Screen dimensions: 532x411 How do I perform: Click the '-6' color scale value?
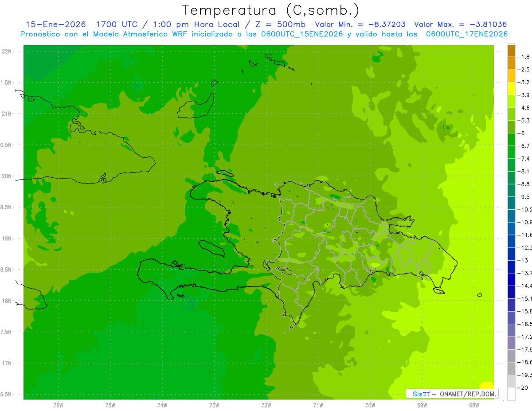pos(521,133)
